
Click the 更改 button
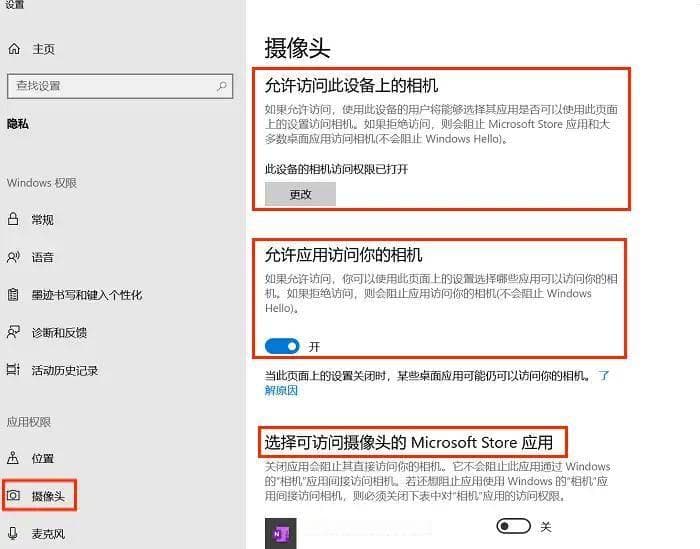click(300, 194)
